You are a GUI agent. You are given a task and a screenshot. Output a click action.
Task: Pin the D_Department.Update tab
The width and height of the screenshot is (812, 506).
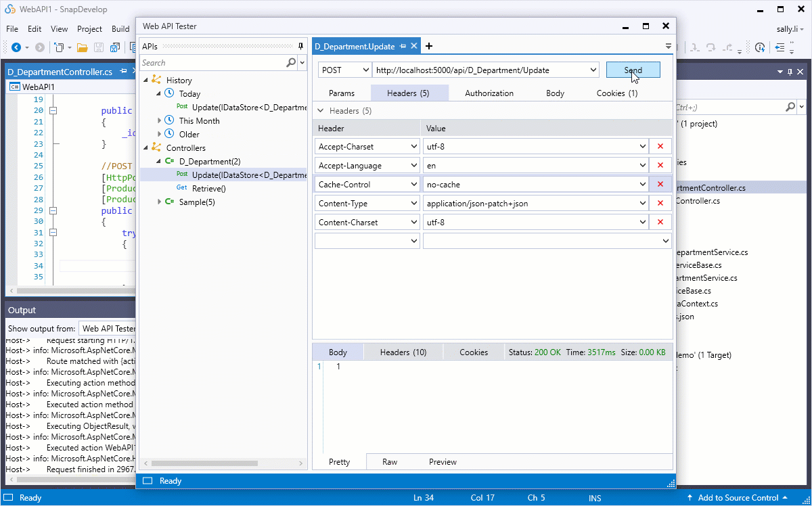[403, 46]
